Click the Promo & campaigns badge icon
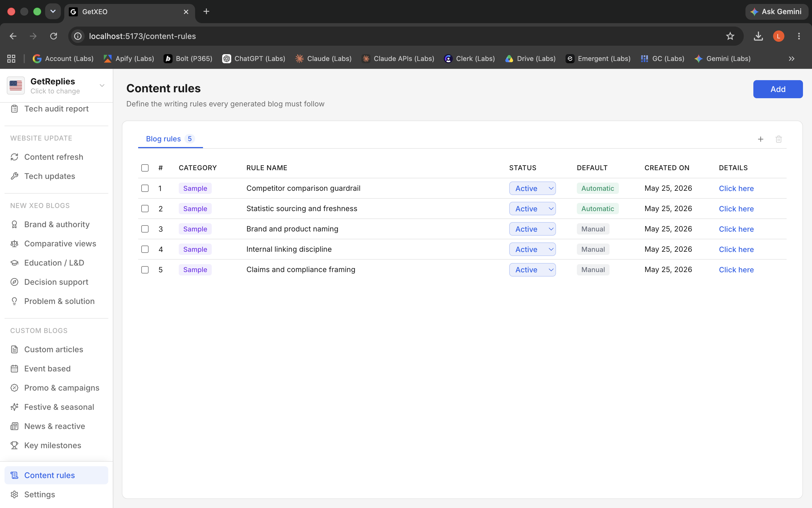The width and height of the screenshot is (812, 508). point(14,388)
